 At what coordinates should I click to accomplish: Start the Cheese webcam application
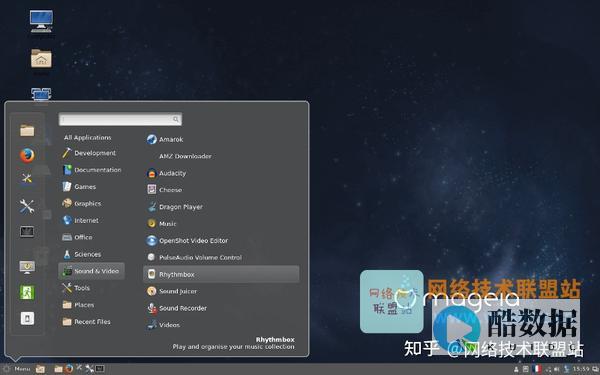[x=165, y=190]
